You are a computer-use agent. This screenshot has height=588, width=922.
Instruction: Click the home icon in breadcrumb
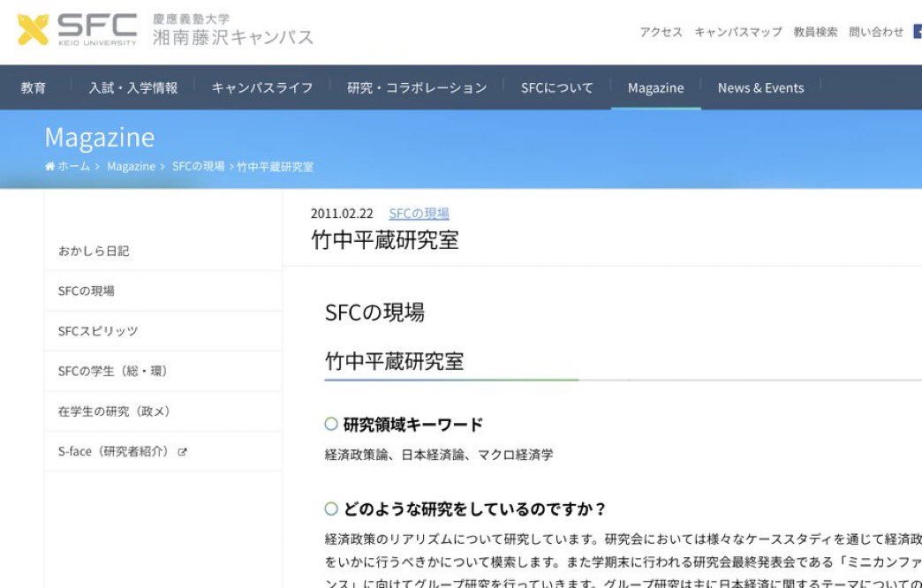pyautogui.click(x=50, y=167)
